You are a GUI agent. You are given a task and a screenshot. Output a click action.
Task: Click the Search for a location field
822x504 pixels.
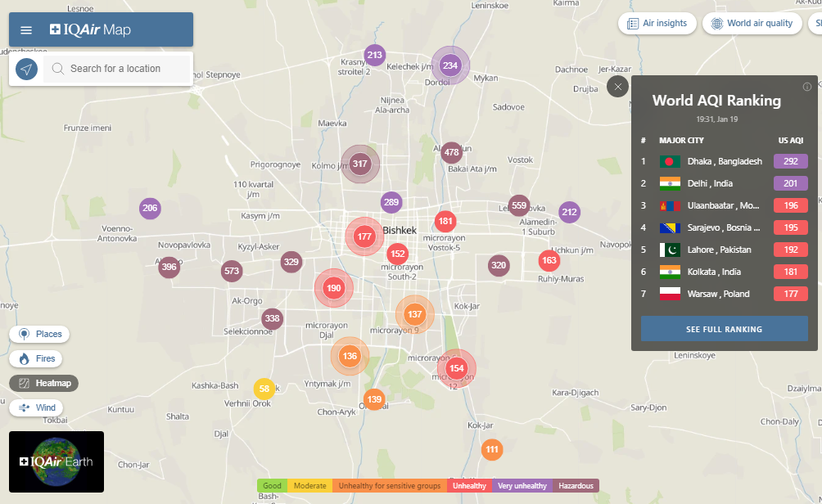[x=119, y=69]
